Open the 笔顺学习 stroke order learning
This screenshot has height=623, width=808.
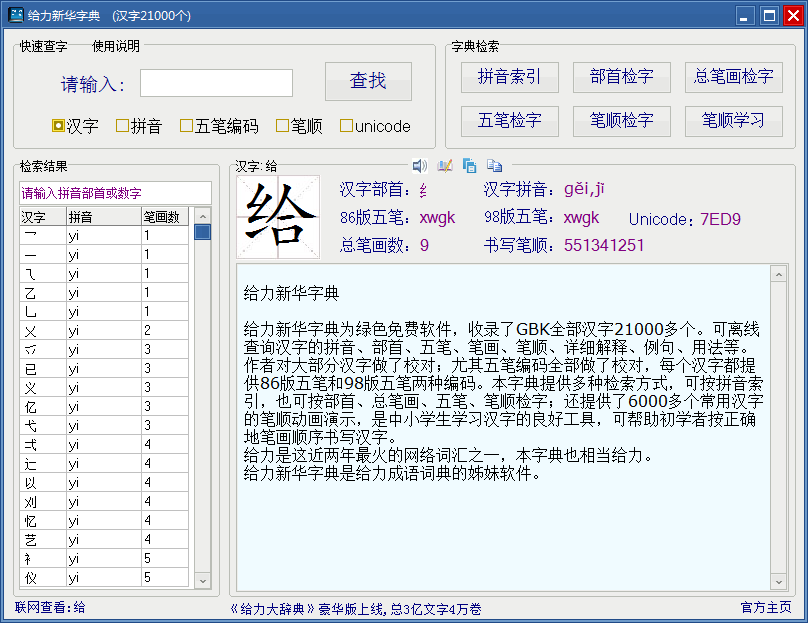pos(734,121)
